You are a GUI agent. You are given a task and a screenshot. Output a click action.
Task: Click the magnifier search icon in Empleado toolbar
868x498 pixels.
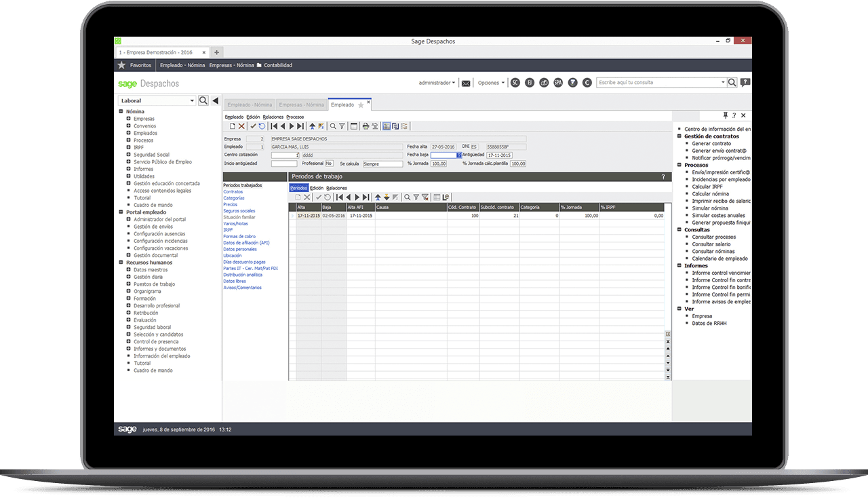(333, 126)
